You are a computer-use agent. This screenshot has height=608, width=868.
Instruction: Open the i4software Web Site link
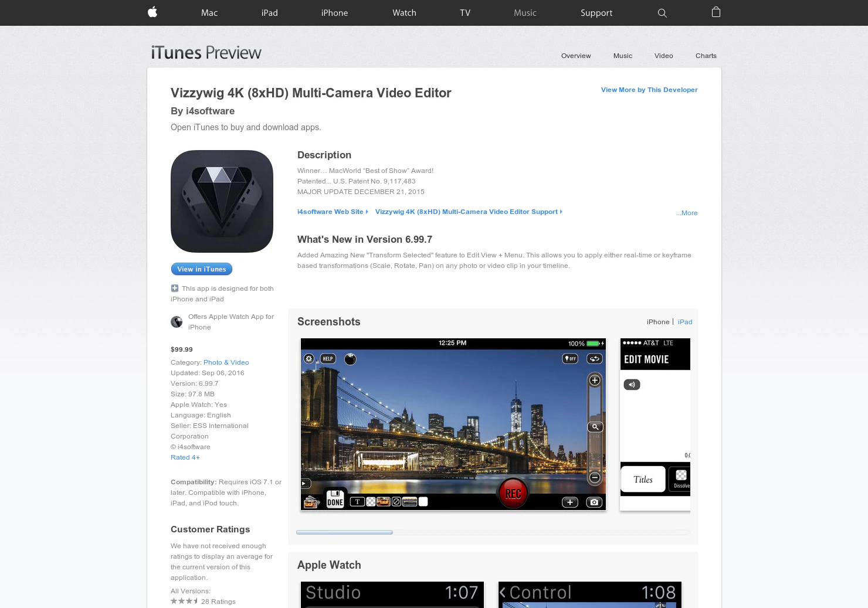[333, 212]
